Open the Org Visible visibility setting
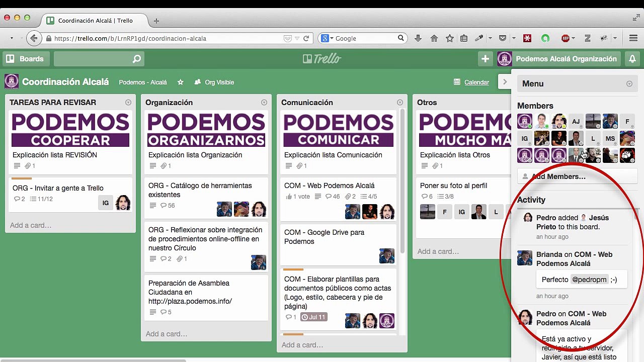This screenshot has height=362, width=644. pos(214,82)
